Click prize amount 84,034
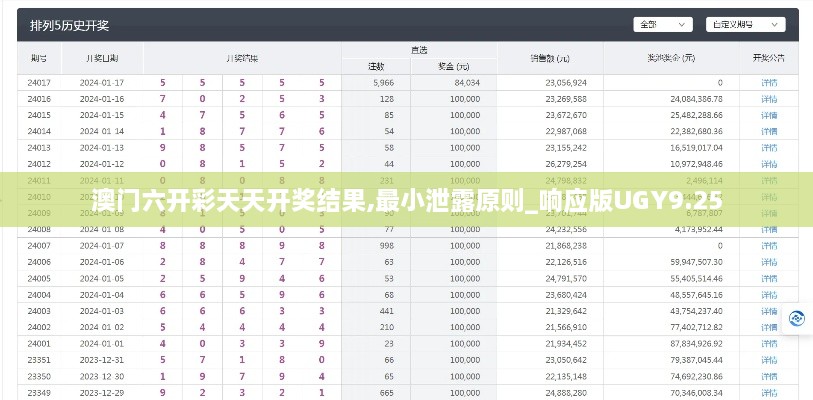This screenshot has height=400, width=813. click(467, 82)
